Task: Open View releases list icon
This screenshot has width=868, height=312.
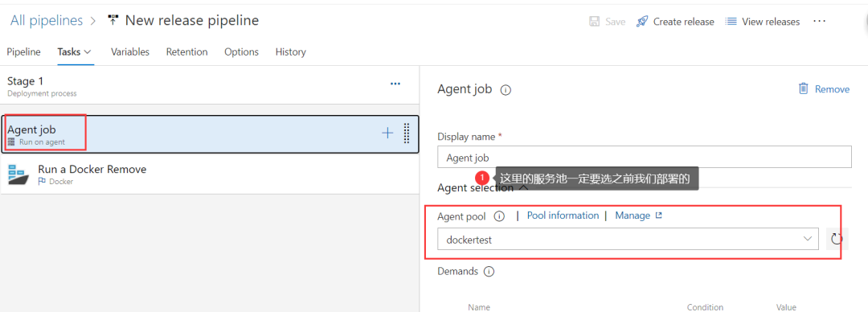Action: [x=731, y=22]
